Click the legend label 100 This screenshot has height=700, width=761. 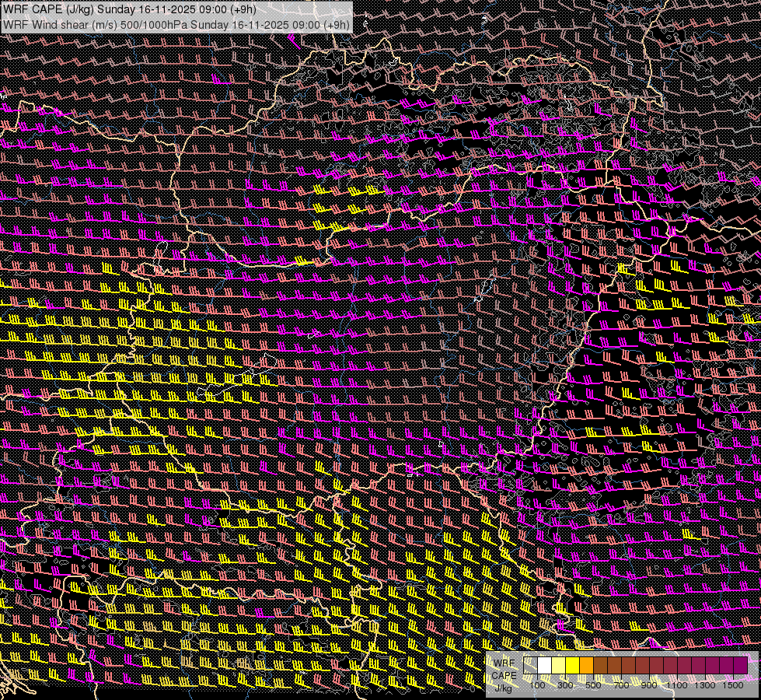tap(537, 685)
